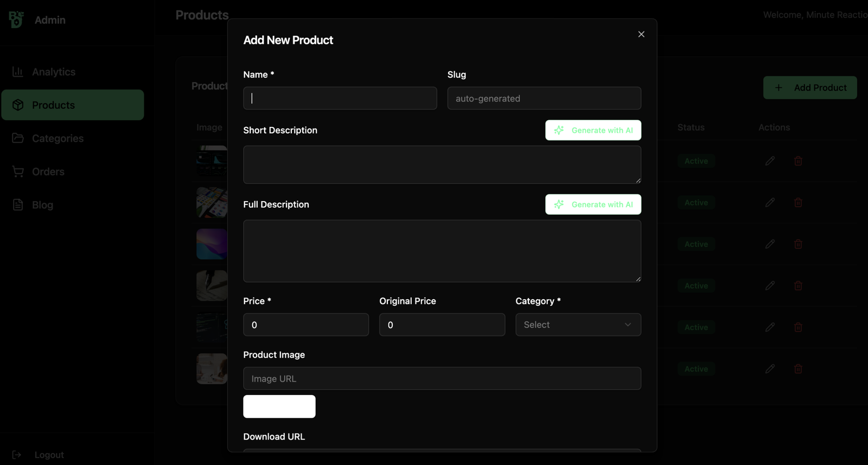868x465 pixels.
Task: Expand Category list via chevron arrow
Action: coord(628,325)
